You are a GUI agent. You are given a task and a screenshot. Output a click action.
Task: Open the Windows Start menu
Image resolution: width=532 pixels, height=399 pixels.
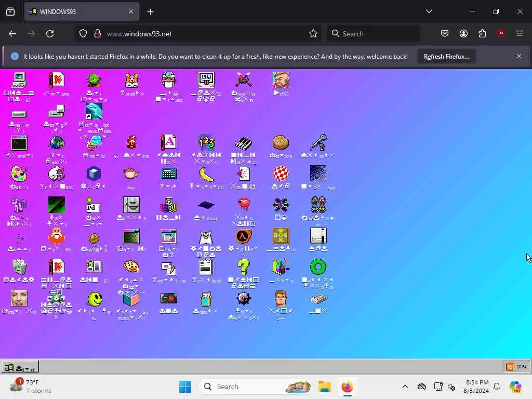point(185,387)
